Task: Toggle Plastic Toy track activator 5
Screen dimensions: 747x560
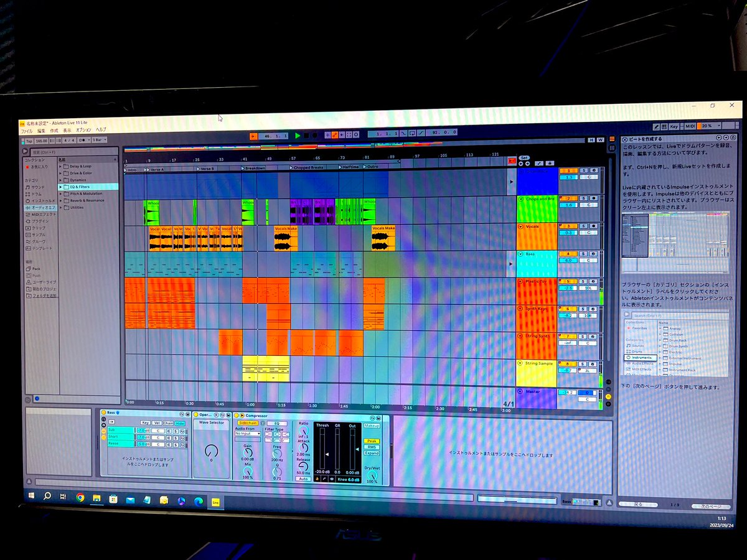Action: tap(568, 281)
